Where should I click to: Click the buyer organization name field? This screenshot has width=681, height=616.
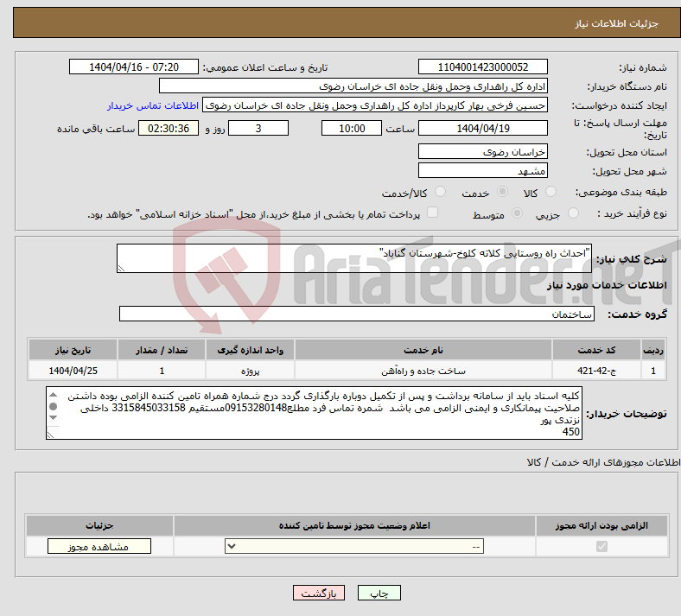coord(353,86)
